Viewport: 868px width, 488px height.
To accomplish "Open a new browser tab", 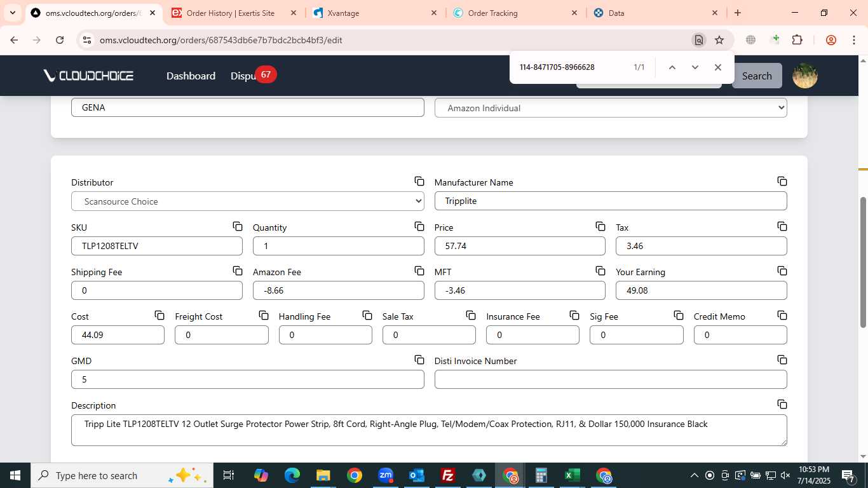I will click(738, 13).
